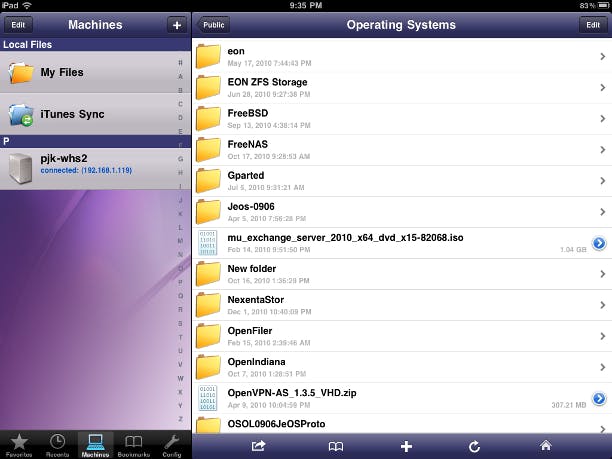
Task: Select the NexentaStor folder icon
Action: pos(208,305)
